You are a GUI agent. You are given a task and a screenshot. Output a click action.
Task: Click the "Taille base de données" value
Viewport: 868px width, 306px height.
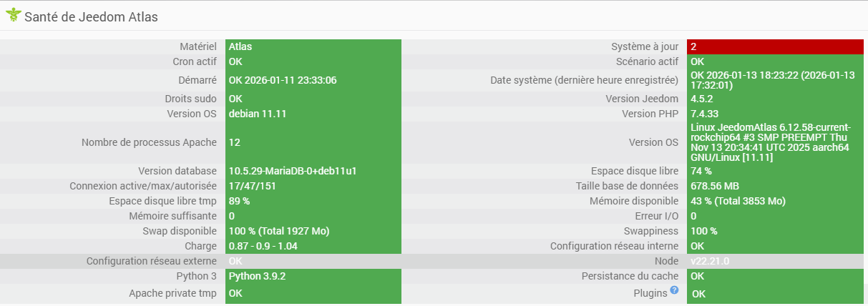[x=715, y=186]
